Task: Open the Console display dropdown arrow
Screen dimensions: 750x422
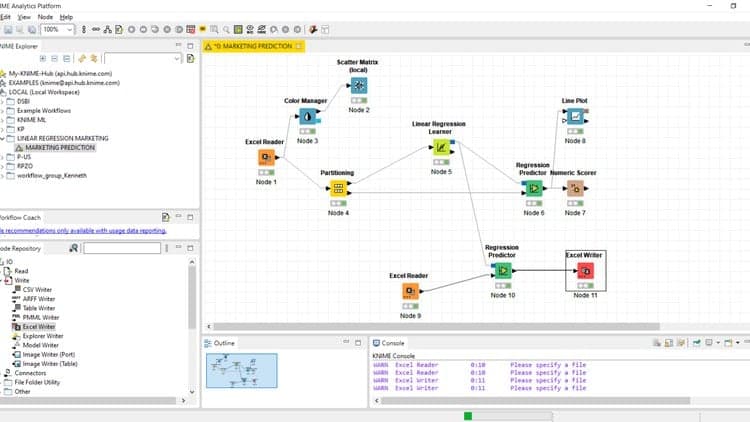Action: point(718,343)
